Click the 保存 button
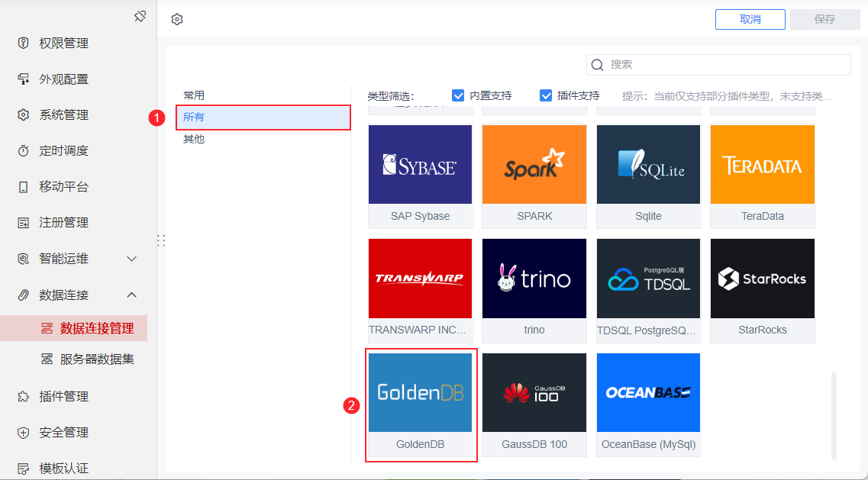The height and width of the screenshot is (480, 868). pyautogui.click(x=824, y=19)
